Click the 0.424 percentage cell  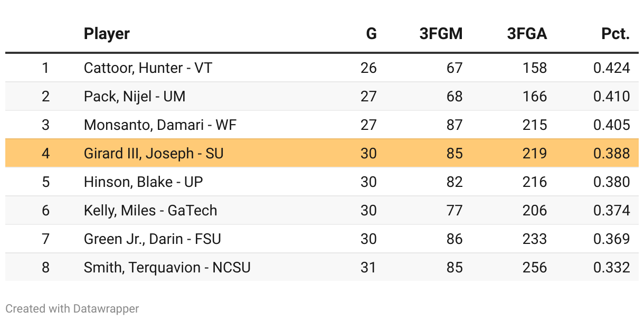coord(612,68)
